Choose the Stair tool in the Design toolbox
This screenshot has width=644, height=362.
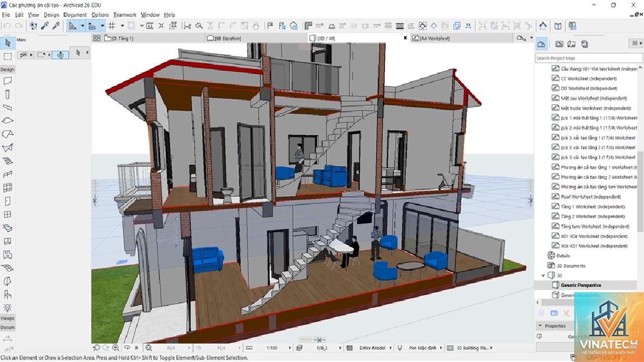[7, 161]
